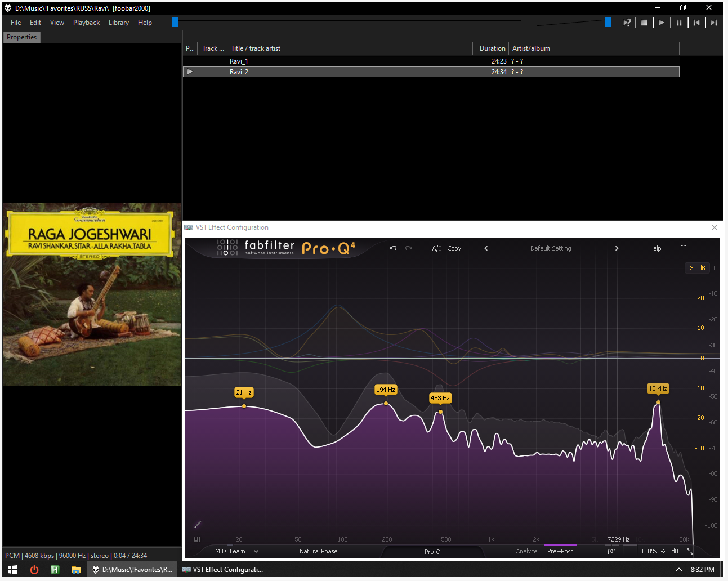
Task: Select the Ravi_1 track in playlist
Action: [x=431, y=61]
